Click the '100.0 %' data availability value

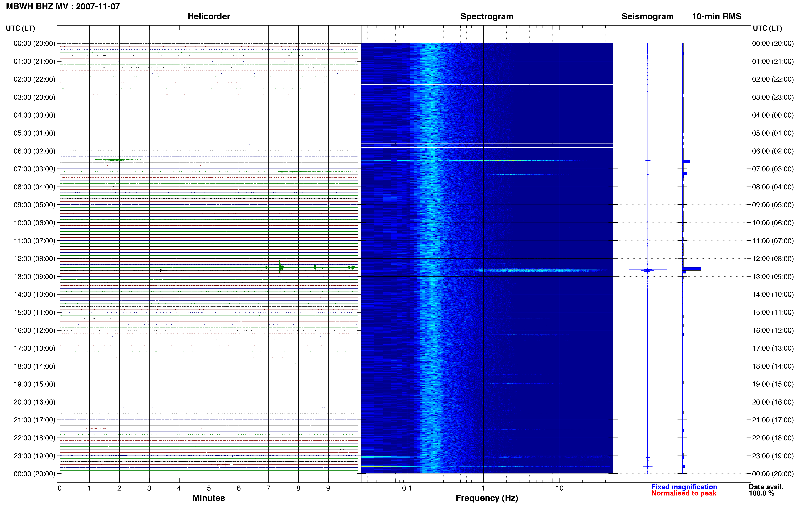click(761, 493)
